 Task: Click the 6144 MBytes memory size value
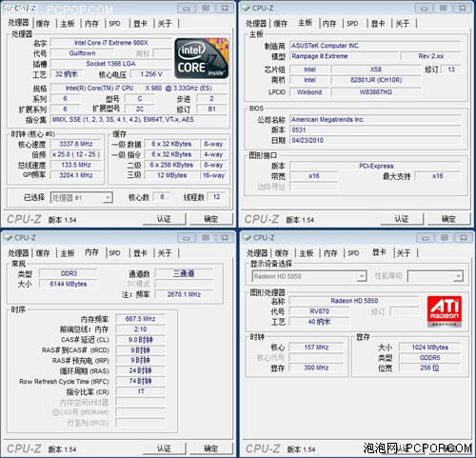tap(69, 284)
